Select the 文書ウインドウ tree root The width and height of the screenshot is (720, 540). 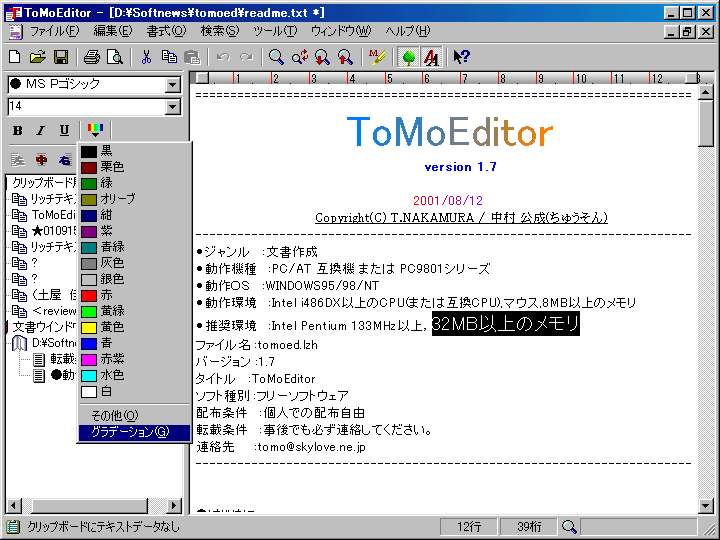[x=43, y=327]
